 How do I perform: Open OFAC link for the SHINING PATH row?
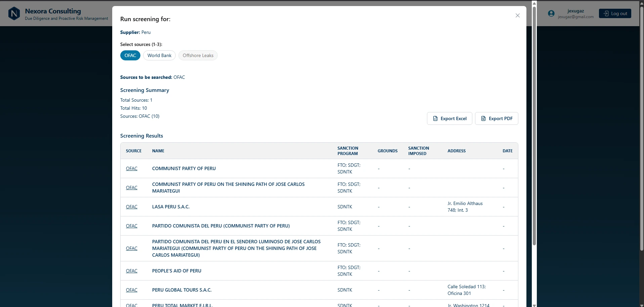tap(132, 188)
